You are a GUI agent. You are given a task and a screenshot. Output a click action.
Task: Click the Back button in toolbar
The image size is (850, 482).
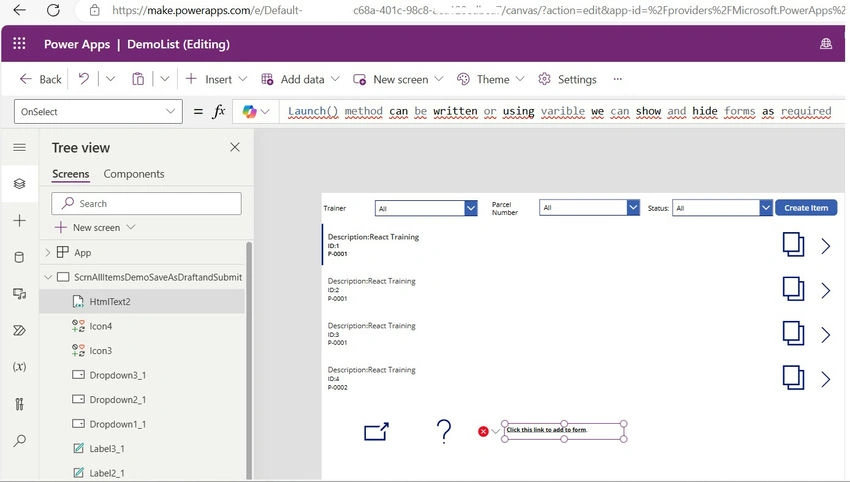click(x=41, y=79)
